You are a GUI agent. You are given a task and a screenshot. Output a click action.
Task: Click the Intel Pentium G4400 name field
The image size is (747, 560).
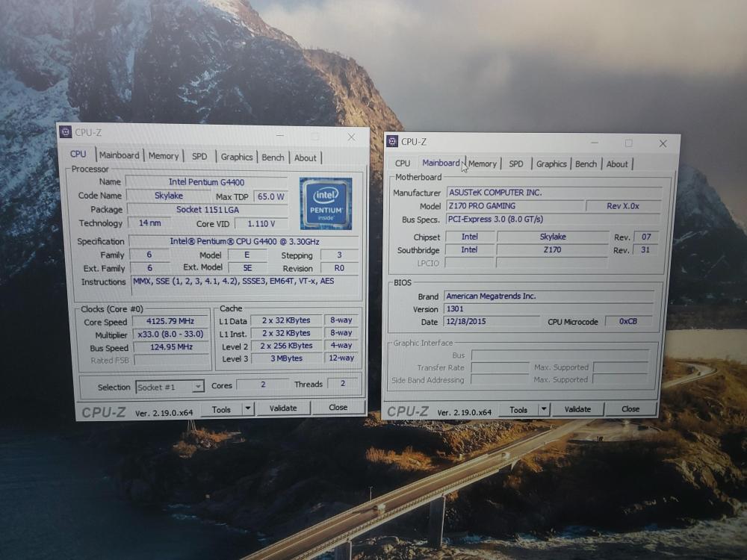click(206, 182)
